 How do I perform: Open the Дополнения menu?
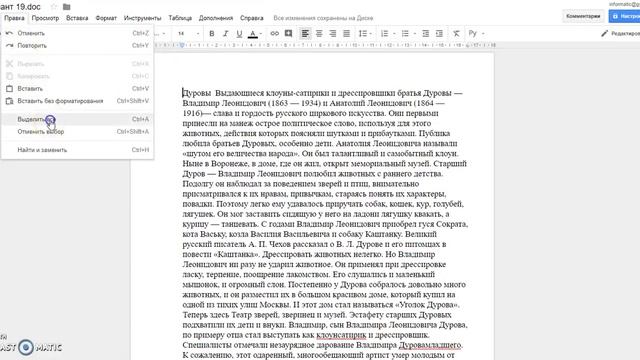pyautogui.click(x=216, y=18)
